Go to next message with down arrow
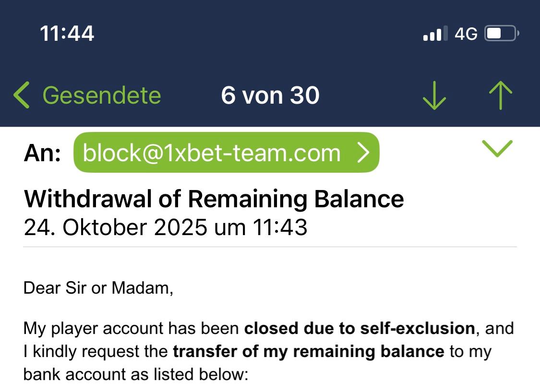Screen dimensions: 540x392 pos(434,95)
